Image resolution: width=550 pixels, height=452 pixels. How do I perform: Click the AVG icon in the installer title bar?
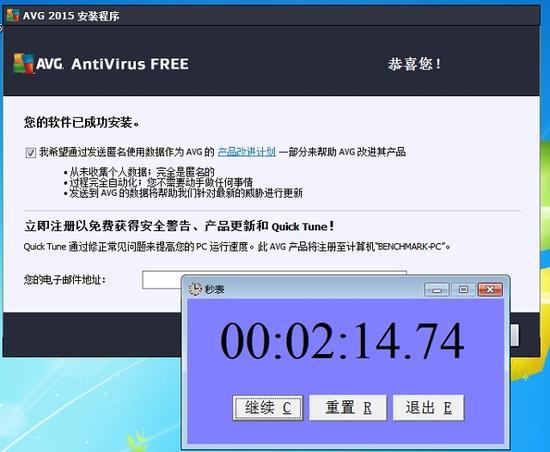coord(13,16)
